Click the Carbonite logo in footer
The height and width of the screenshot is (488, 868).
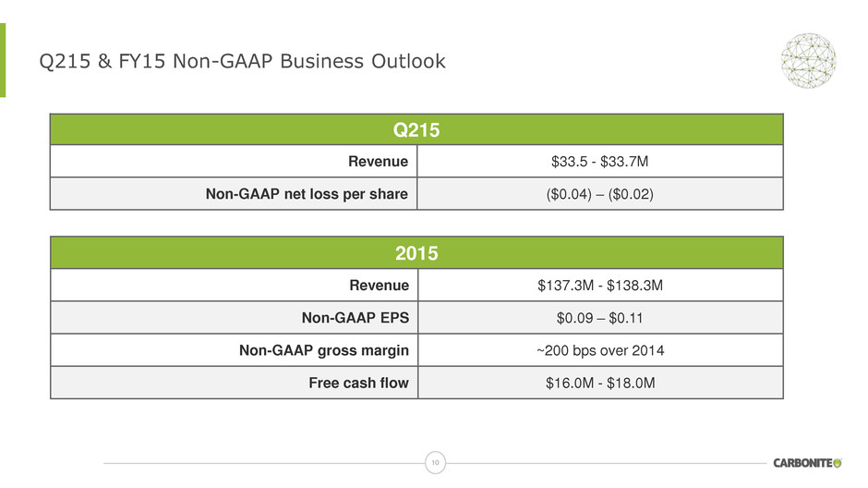coord(807,462)
